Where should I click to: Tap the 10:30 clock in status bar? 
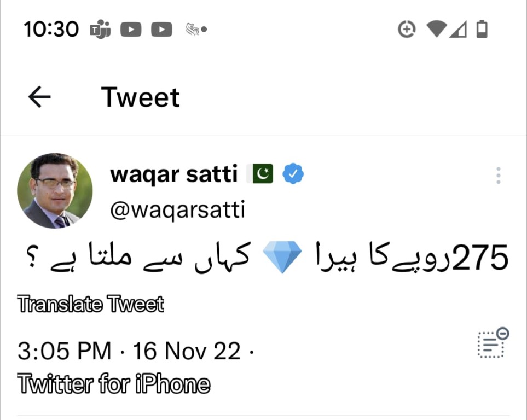click(51, 30)
